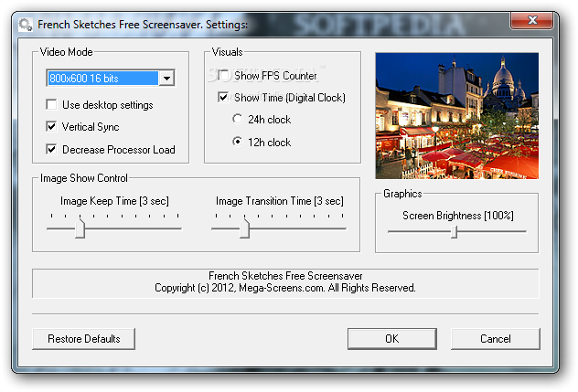Click the Image Keep Time slider thumb
The image size is (578, 392).
click(x=80, y=228)
